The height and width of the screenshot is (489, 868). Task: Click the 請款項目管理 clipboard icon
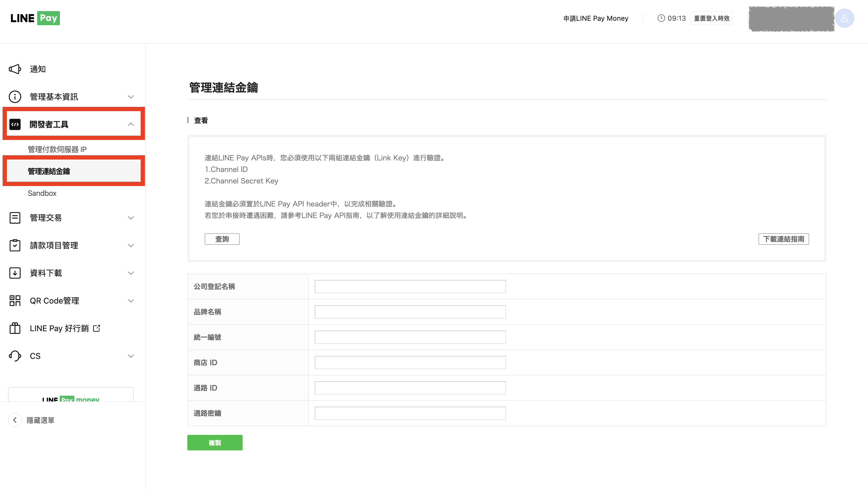(x=15, y=245)
